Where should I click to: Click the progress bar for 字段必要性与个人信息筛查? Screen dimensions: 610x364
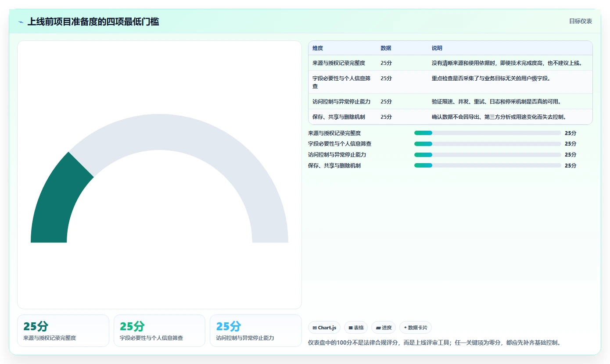(488, 144)
